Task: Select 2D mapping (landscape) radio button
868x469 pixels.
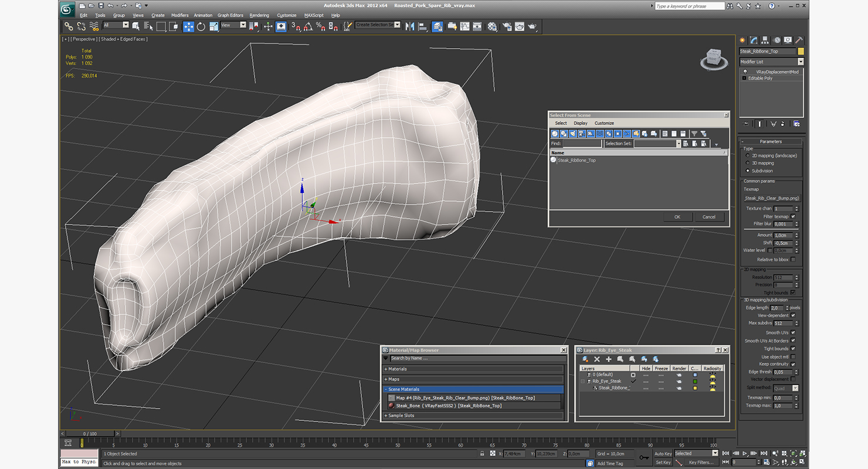Action: pyautogui.click(x=747, y=155)
